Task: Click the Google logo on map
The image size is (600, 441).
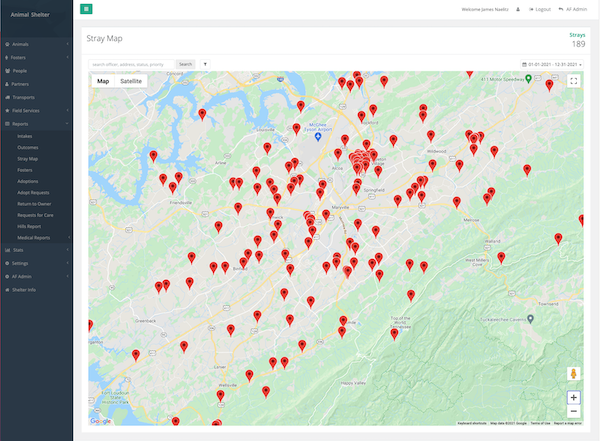Action: [x=101, y=421]
